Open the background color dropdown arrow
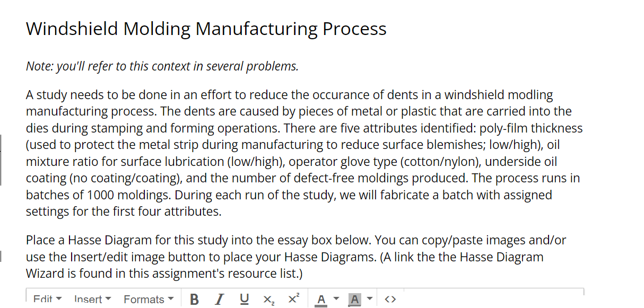The width and height of the screenshot is (644, 308). point(369,298)
